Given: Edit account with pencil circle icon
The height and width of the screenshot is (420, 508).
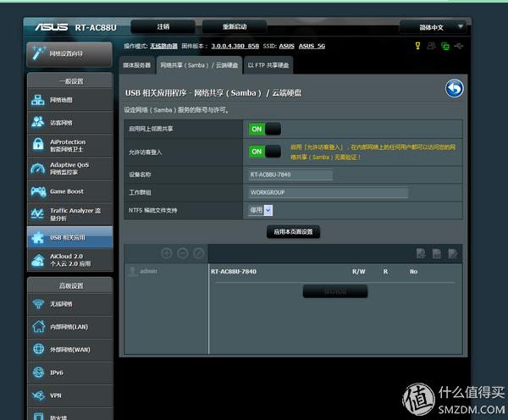Looking at the screenshot, I should click(x=199, y=253).
